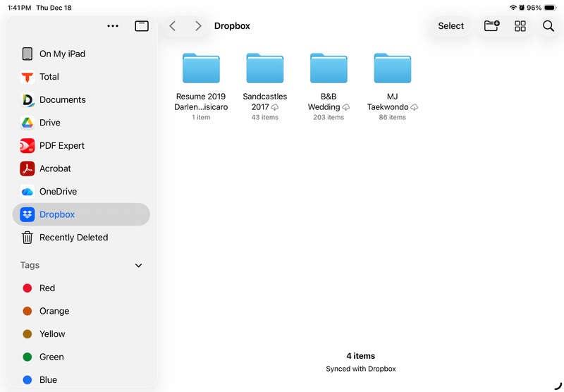
Task: Go forward with the right chevron
Action: (198, 26)
